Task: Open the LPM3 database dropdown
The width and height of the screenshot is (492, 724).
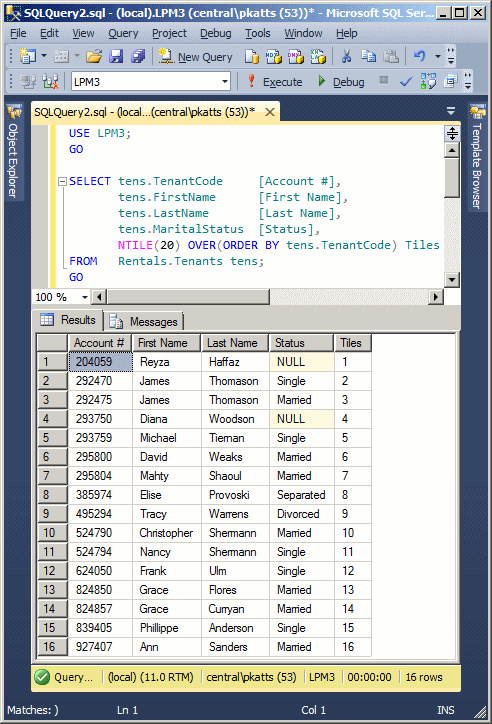Action: [x=225, y=82]
